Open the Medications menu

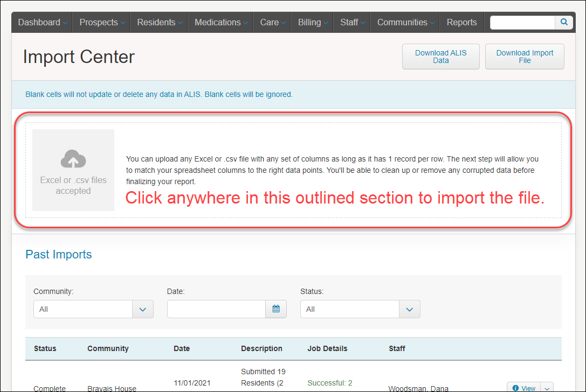coord(220,23)
